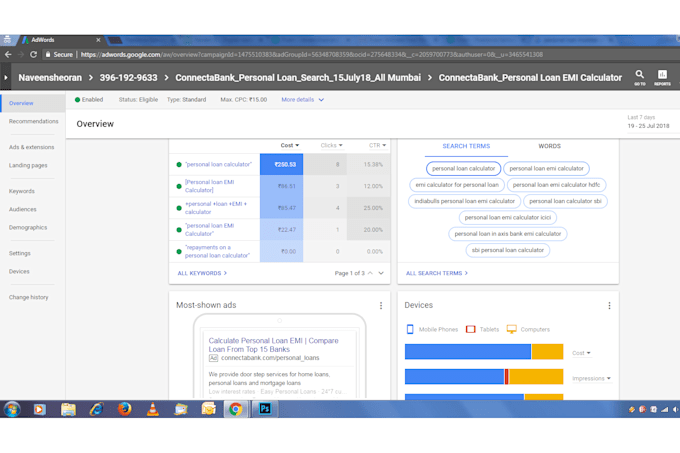Select sbi personal loan calculator chip
The width and height of the screenshot is (680, 453).
click(507, 250)
